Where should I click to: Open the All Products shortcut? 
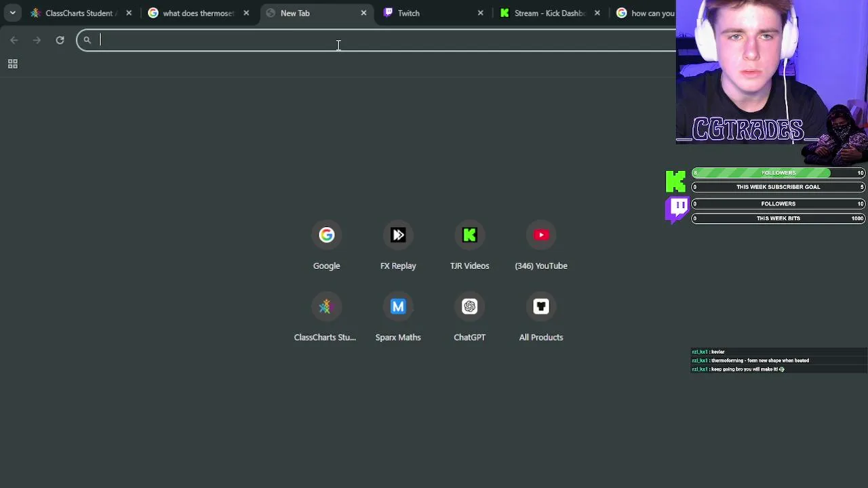[541, 317]
